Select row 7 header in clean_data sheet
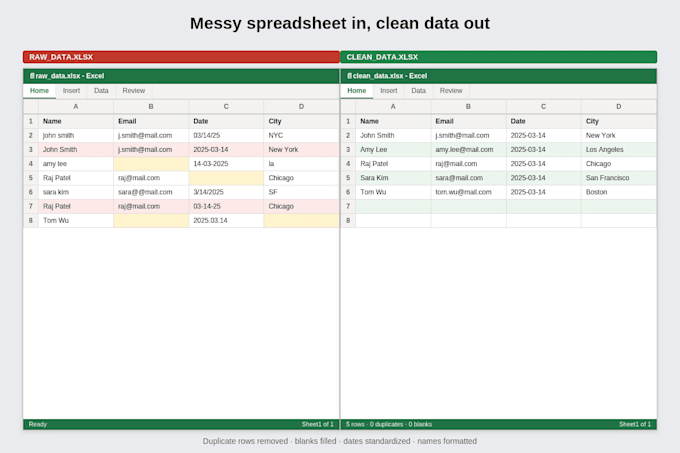The height and width of the screenshot is (453, 680). click(x=348, y=206)
